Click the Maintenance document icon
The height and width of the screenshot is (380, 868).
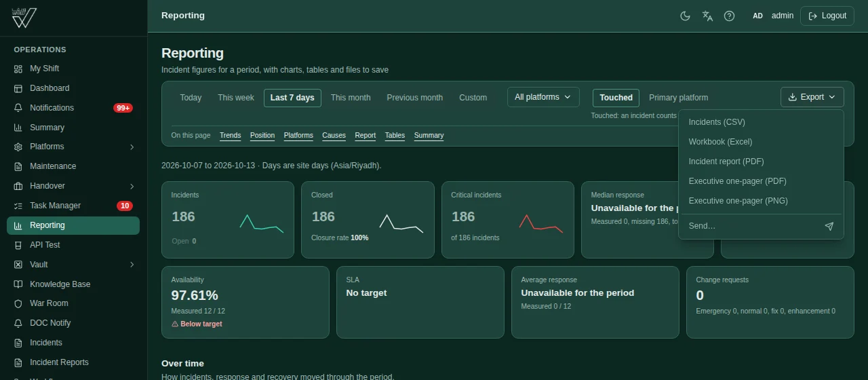(x=18, y=166)
